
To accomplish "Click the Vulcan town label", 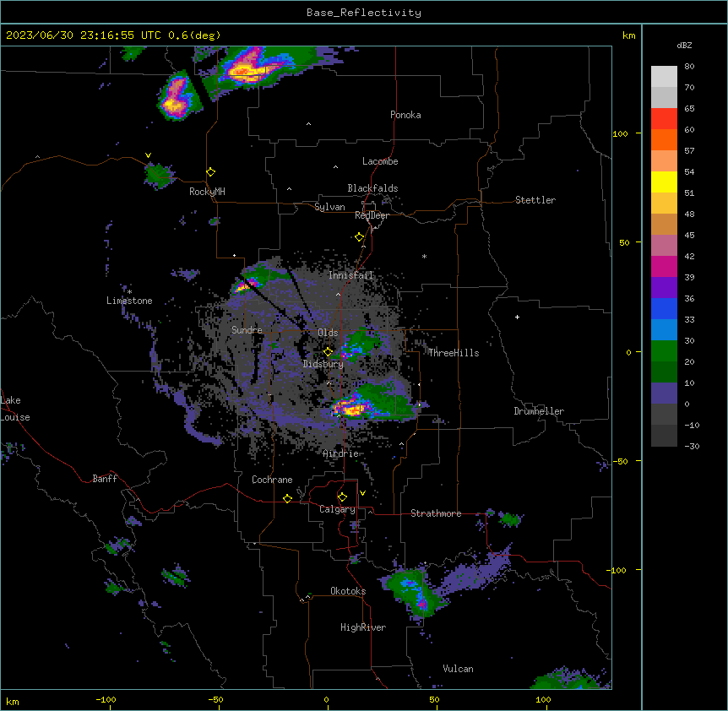I will 458,669.
